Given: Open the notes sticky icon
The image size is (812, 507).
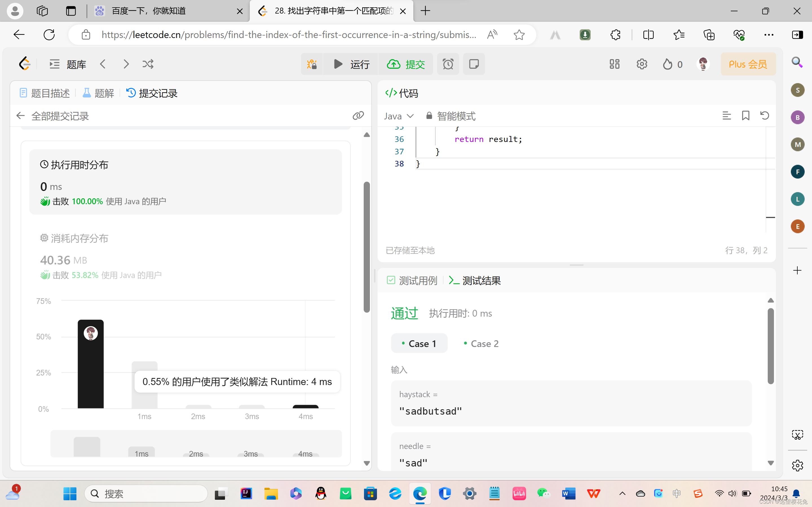Looking at the screenshot, I should click(x=474, y=64).
